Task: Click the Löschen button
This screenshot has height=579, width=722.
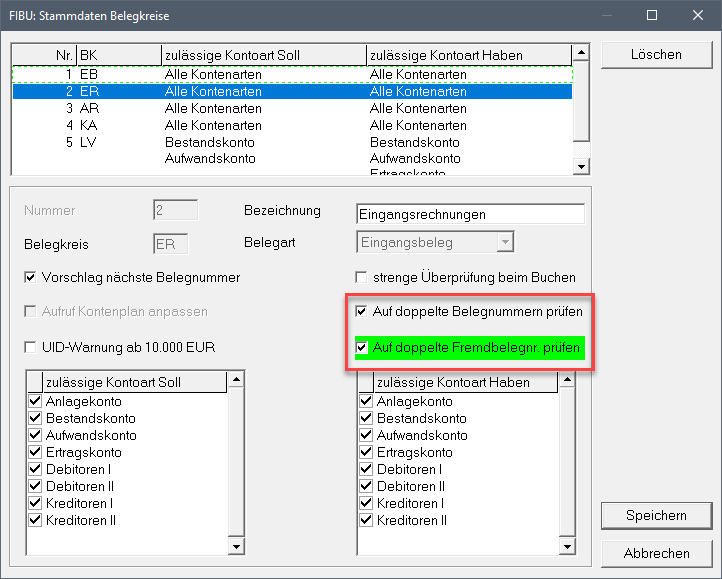Action: point(656,55)
